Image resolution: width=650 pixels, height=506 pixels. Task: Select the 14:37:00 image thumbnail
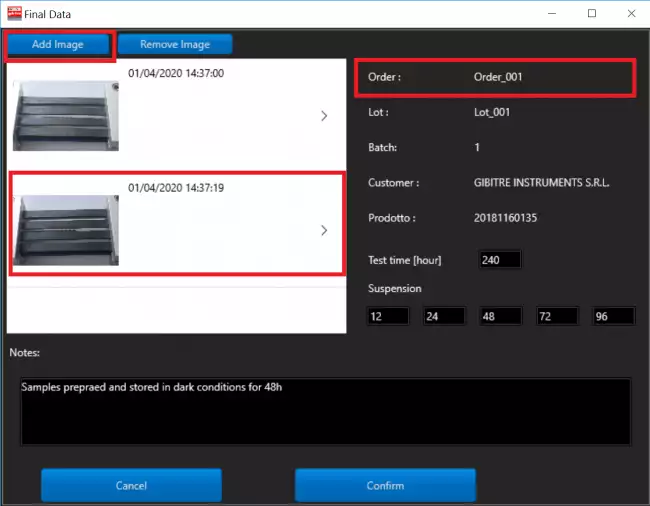pos(65,114)
